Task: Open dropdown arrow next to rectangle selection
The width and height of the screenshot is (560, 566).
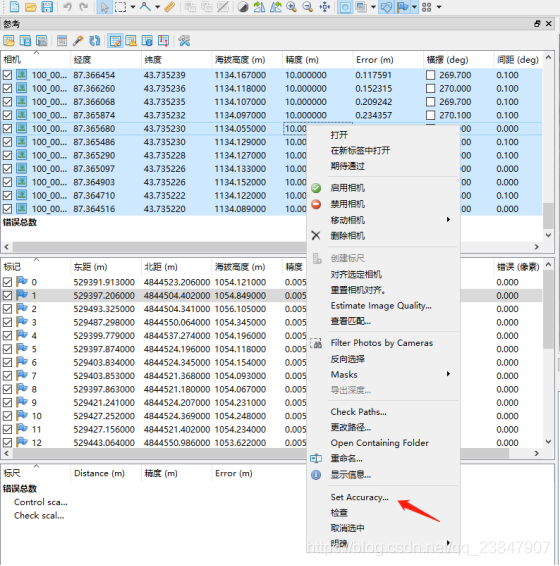Action: point(133,7)
